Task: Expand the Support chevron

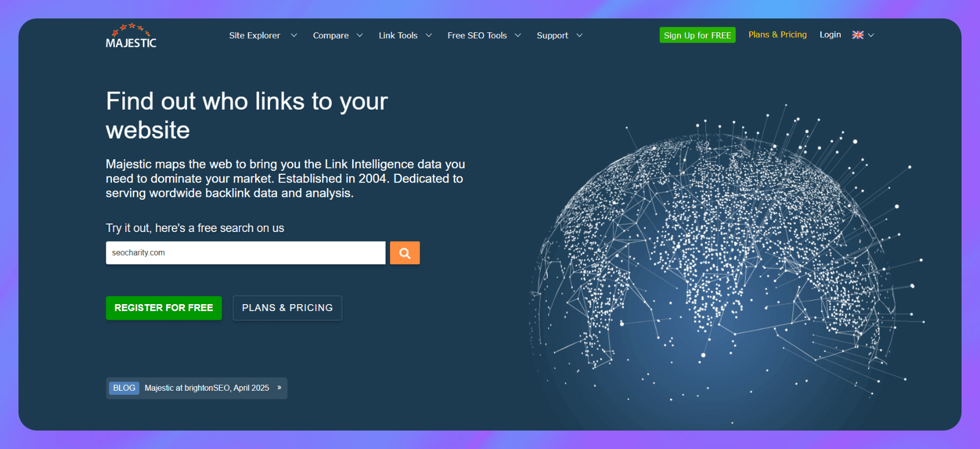Action: pyautogui.click(x=579, y=35)
